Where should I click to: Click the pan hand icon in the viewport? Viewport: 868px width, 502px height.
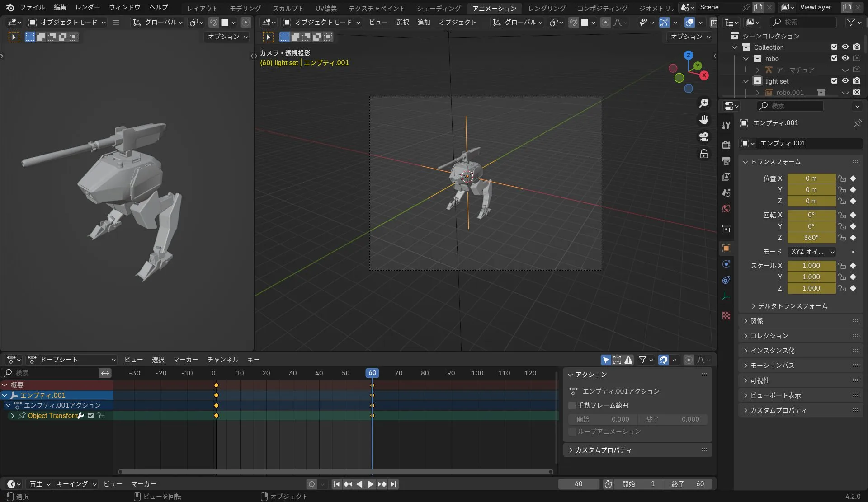click(x=704, y=120)
